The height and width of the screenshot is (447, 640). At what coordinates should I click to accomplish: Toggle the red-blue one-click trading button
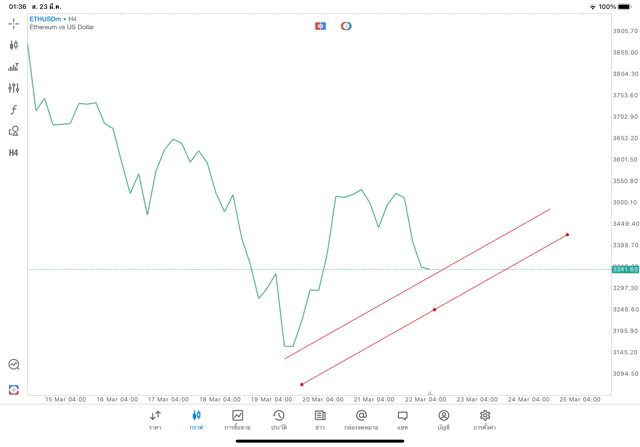click(x=321, y=26)
